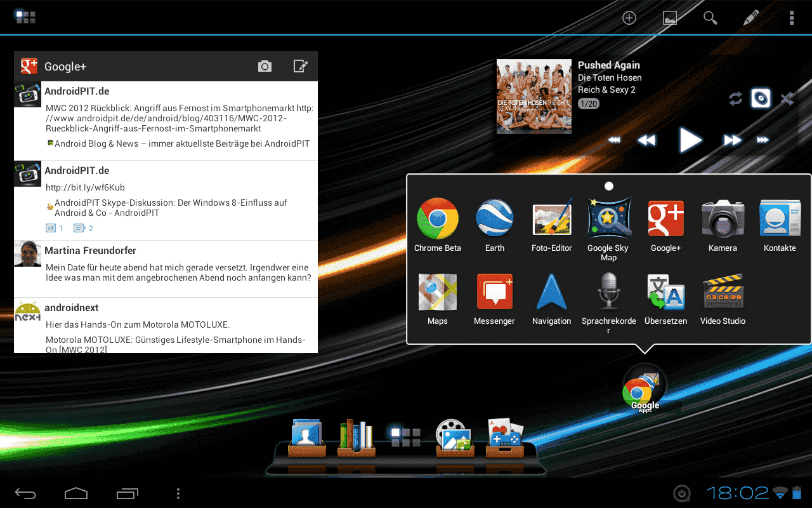Tap the 1/20 track counter badge

tap(589, 104)
